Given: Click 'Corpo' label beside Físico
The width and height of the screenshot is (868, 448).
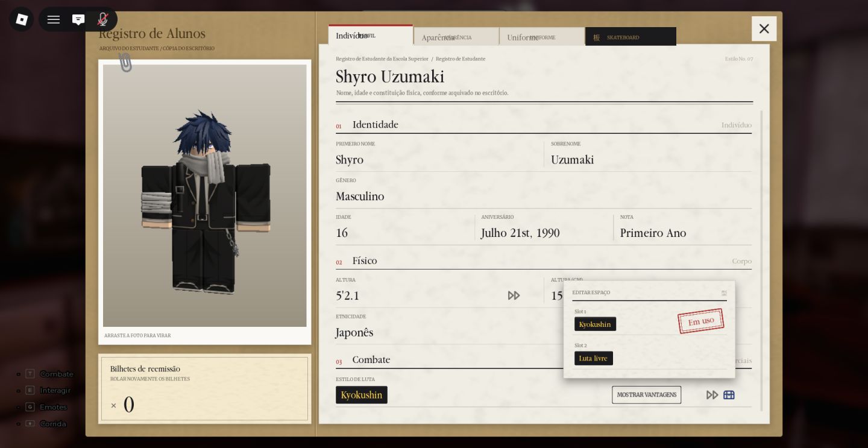Looking at the screenshot, I should 742,262.
